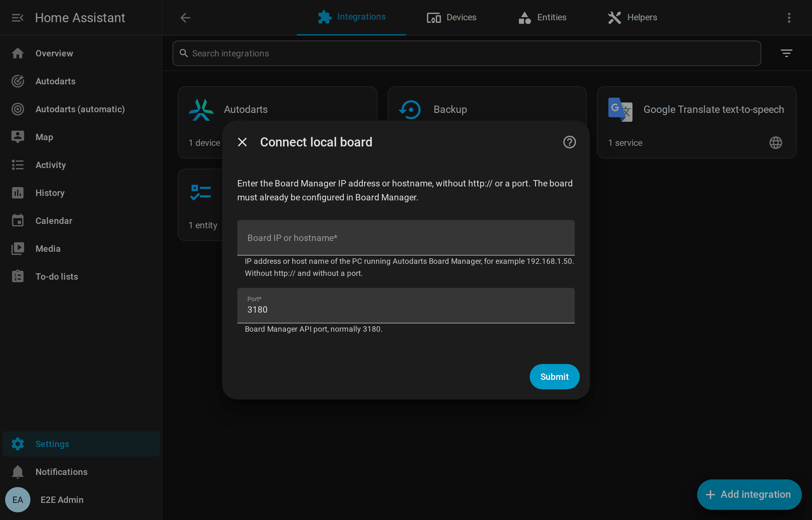Open the filter options icon

[x=786, y=53]
